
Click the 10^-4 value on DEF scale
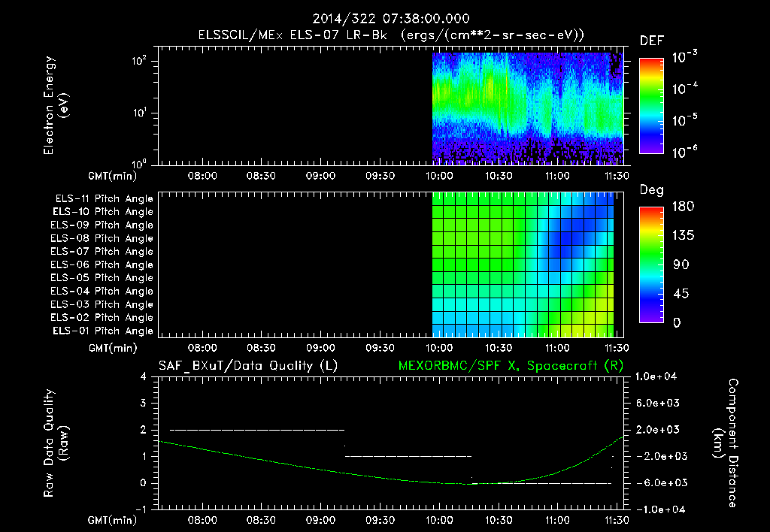click(x=684, y=88)
